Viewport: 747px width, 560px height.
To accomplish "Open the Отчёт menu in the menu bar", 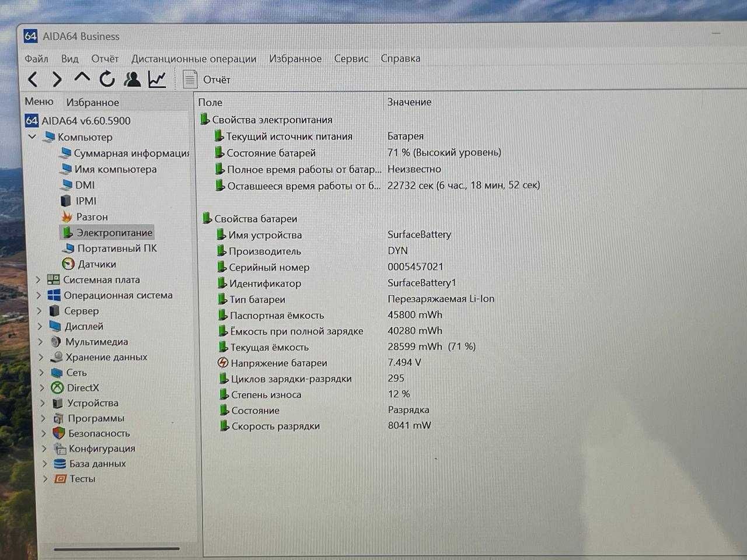I will coord(104,58).
